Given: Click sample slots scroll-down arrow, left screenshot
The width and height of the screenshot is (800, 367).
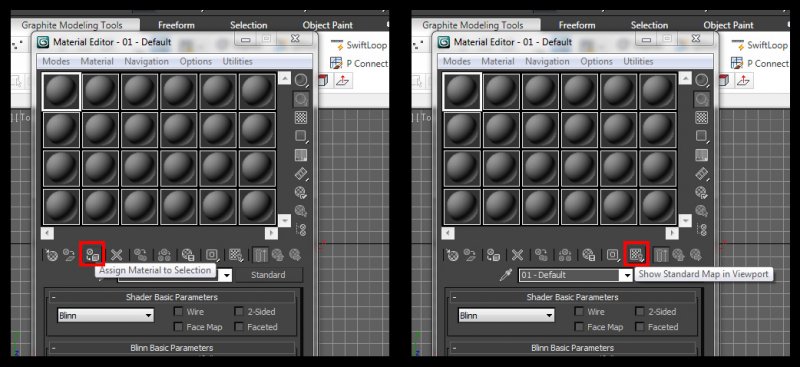Looking at the screenshot, I should (285, 220).
